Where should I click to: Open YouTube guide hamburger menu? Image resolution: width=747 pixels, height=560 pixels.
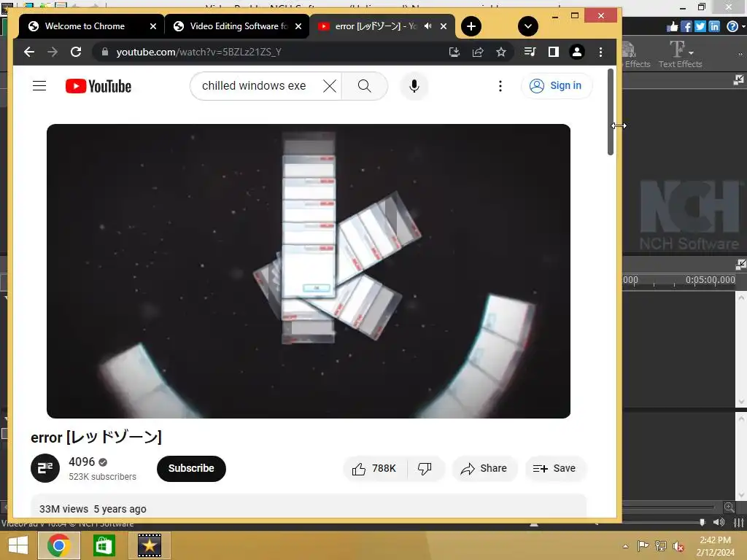coord(39,86)
